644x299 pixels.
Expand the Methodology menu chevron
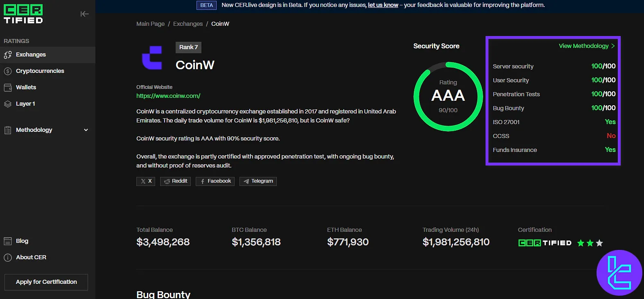86,130
